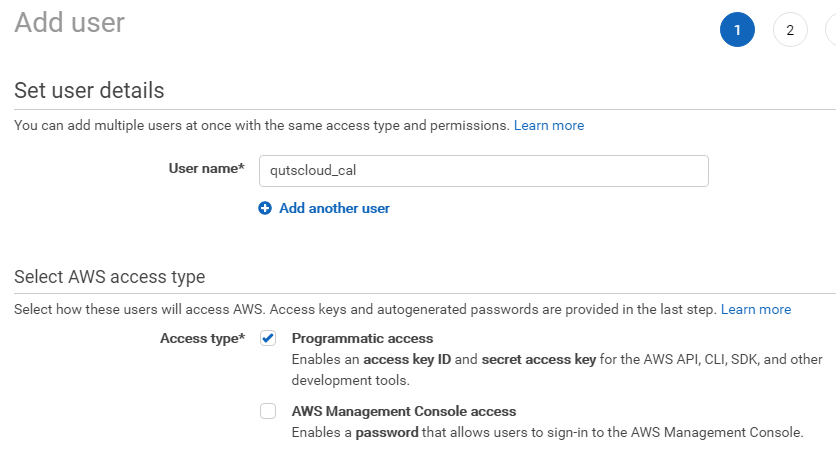Click the Add another user link

click(x=334, y=208)
